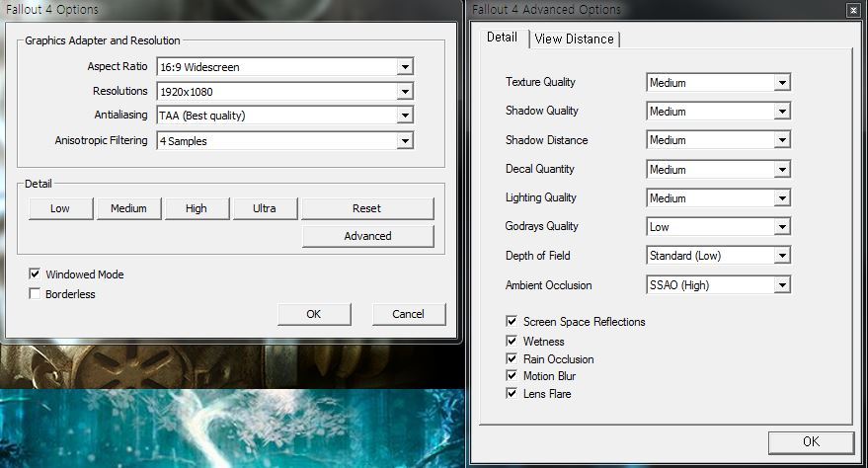Open the Lighting Quality dropdown
This screenshot has height=468, width=868.
point(718,198)
